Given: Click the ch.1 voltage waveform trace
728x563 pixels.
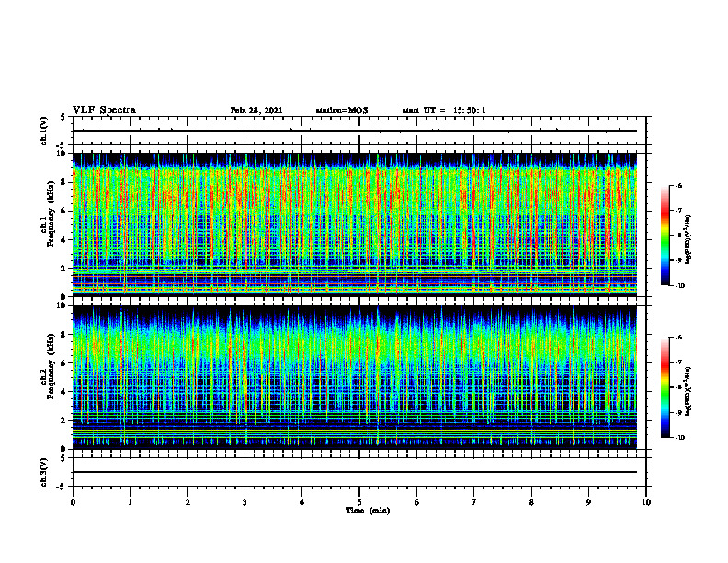Looking at the screenshot, I should [355, 131].
